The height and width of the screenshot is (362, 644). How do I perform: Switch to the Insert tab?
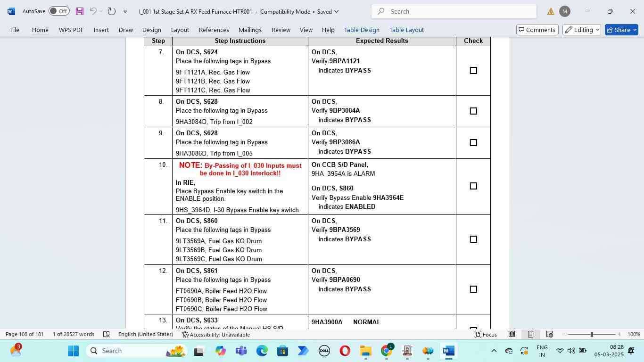pyautogui.click(x=101, y=30)
